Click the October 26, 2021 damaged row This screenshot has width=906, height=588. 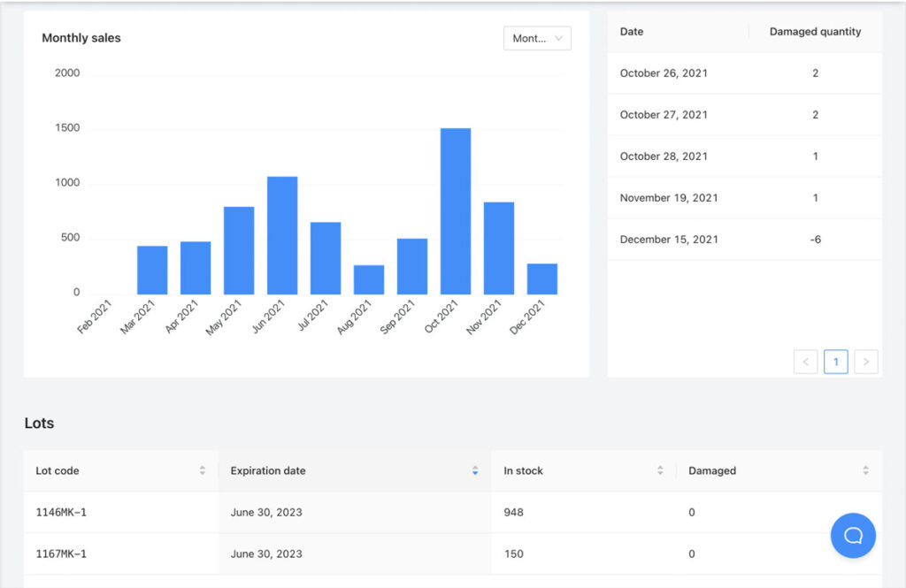[x=744, y=73]
